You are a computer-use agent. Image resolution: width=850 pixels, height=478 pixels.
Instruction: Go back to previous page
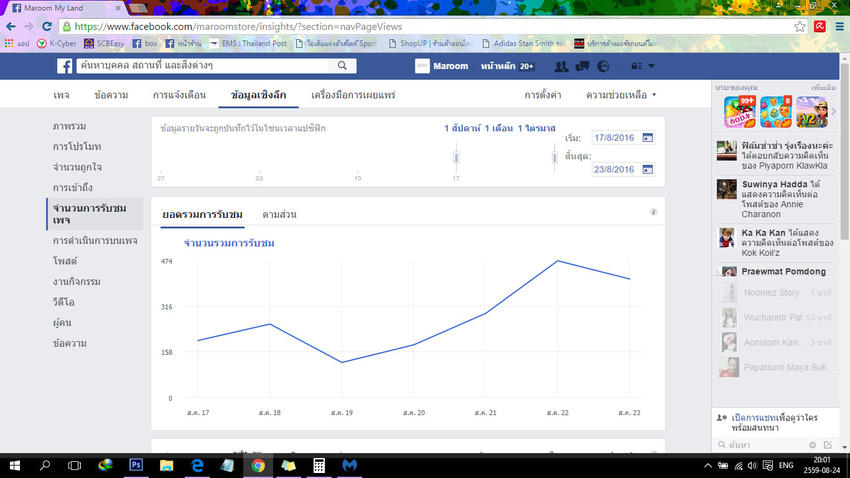[x=11, y=27]
